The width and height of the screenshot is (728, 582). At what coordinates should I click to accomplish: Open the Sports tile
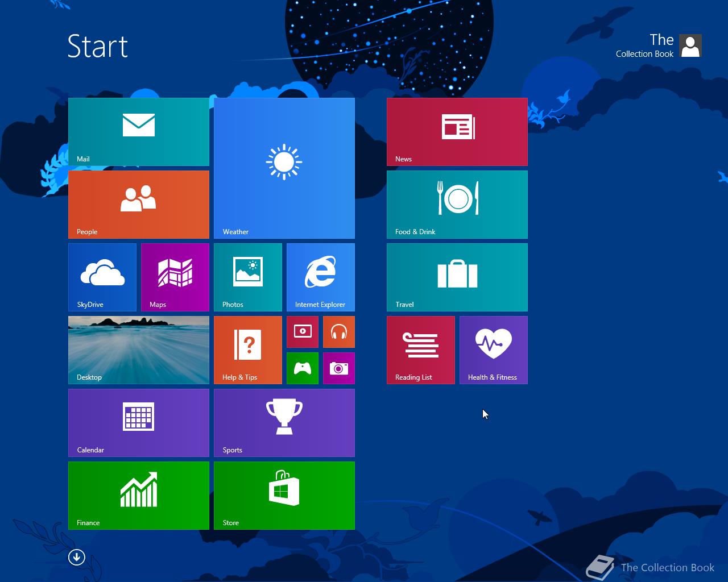[284, 423]
